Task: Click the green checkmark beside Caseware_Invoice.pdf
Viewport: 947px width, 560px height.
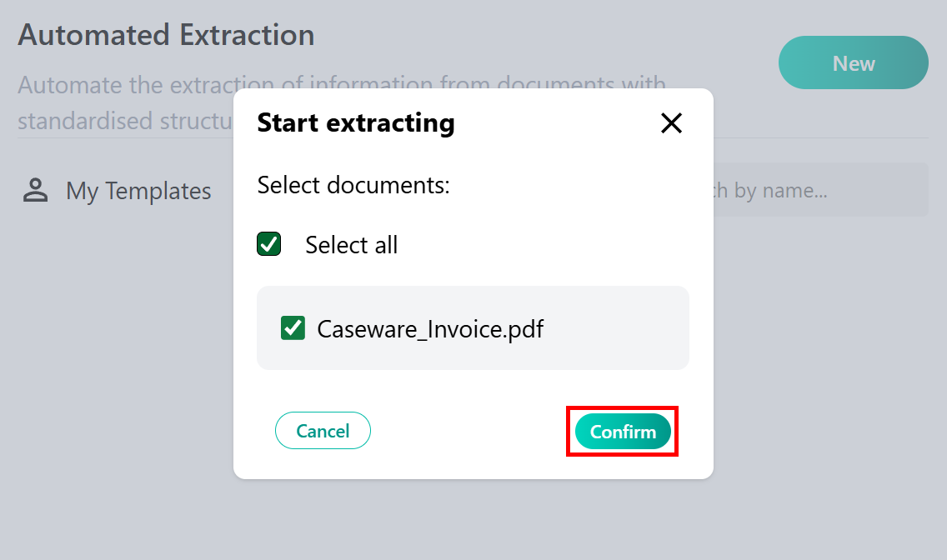Action: pos(293,328)
